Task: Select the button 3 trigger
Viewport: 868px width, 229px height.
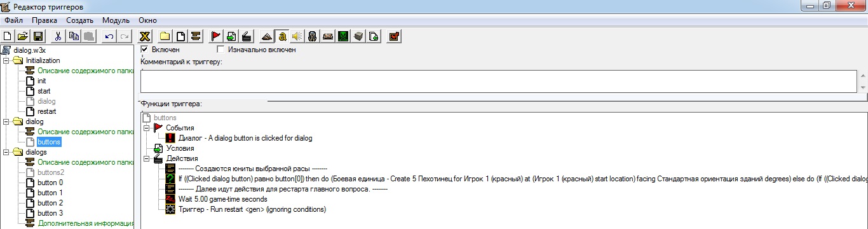Action: pos(50,213)
